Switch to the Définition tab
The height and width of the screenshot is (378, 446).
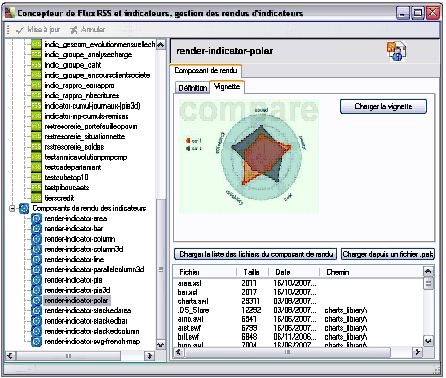[192, 88]
